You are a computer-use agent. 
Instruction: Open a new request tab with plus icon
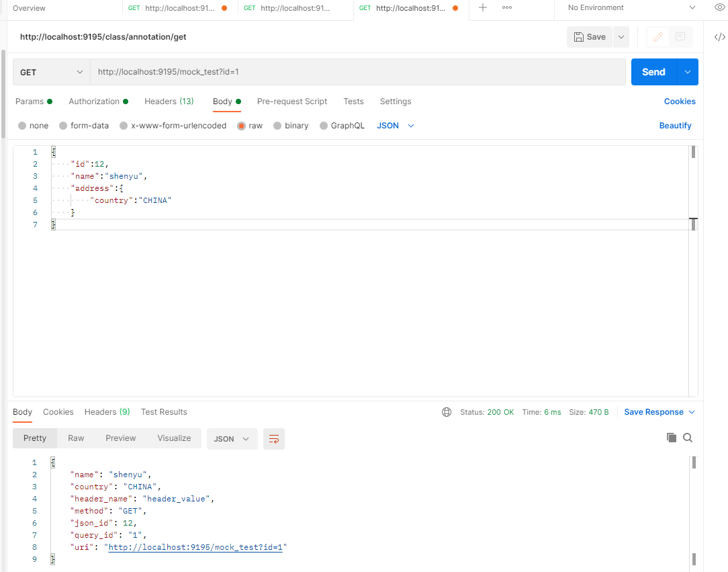(482, 7)
